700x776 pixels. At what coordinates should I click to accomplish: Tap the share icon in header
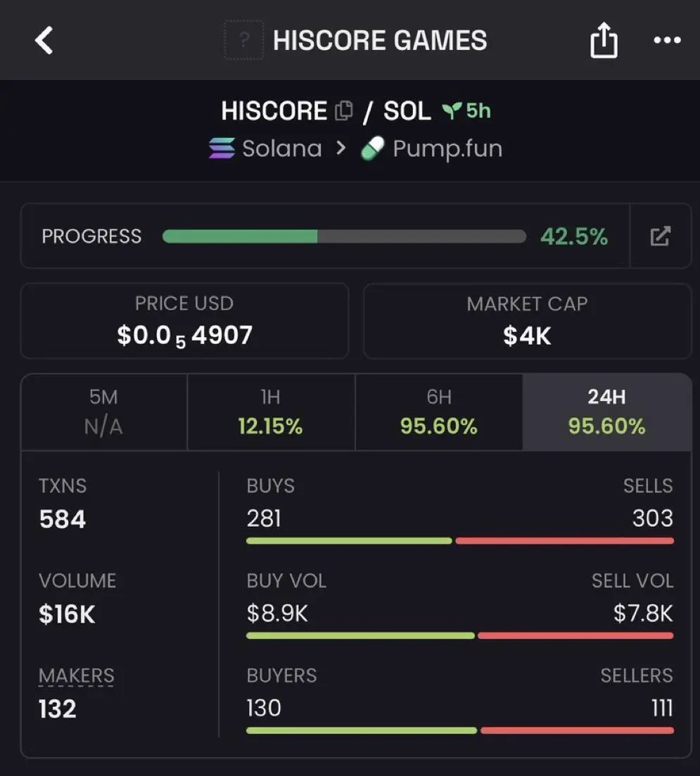click(x=604, y=40)
